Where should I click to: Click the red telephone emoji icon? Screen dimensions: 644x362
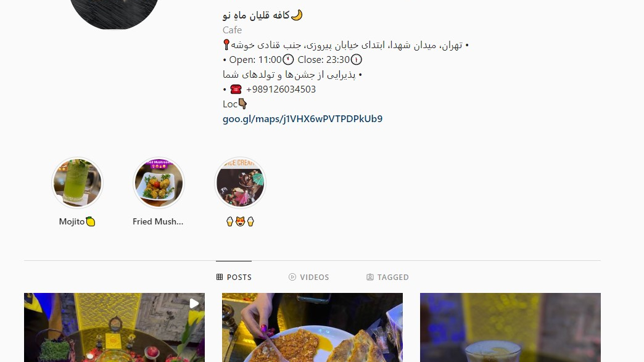click(x=236, y=89)
